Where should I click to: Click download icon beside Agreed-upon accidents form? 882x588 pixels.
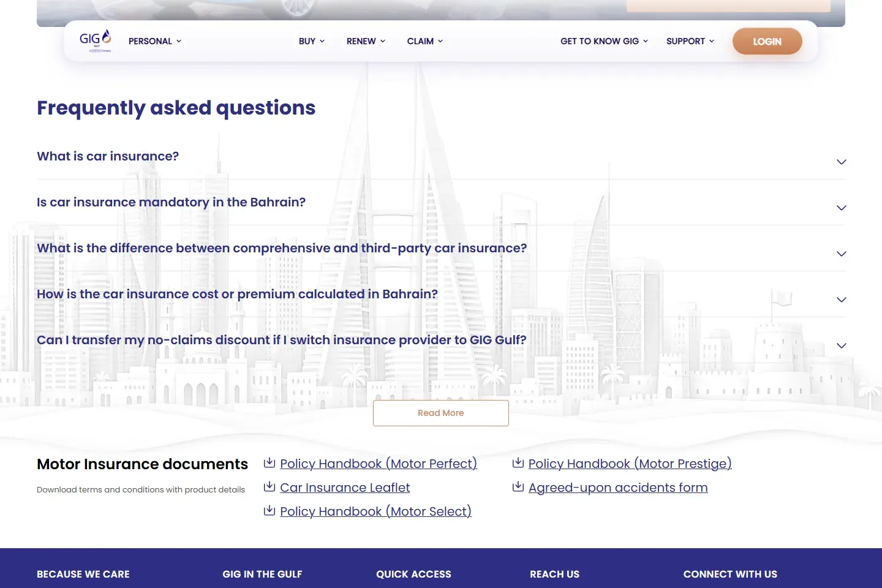click(518, 487)
